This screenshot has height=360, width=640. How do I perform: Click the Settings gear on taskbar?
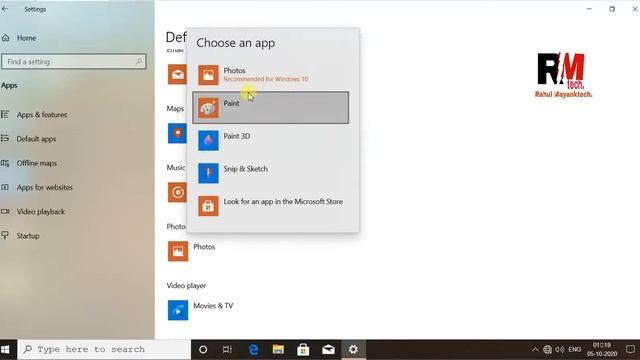(x=353, y=349)
